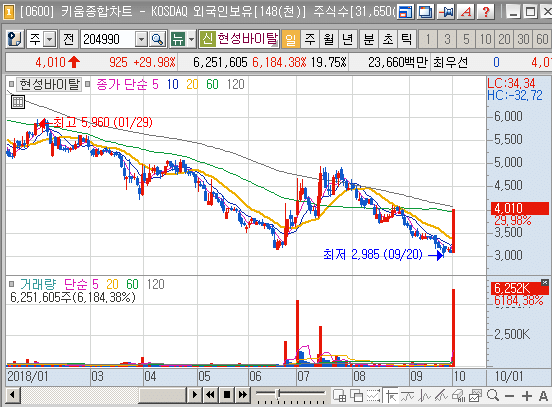Click the red A font icon in title bar
This screenshot has width=552, height=407.
tap(466, 12)
